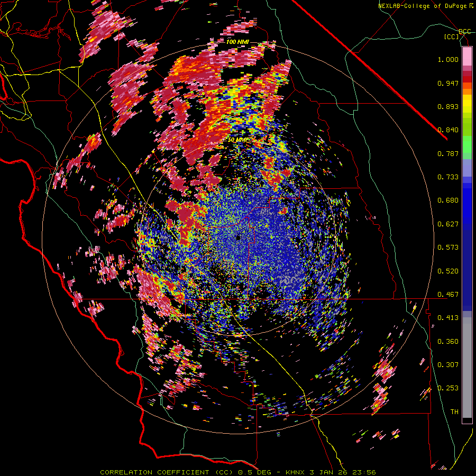Select the 0.520 scale value
The height and width of the screenshot is (476, 476).
[448, 271]
